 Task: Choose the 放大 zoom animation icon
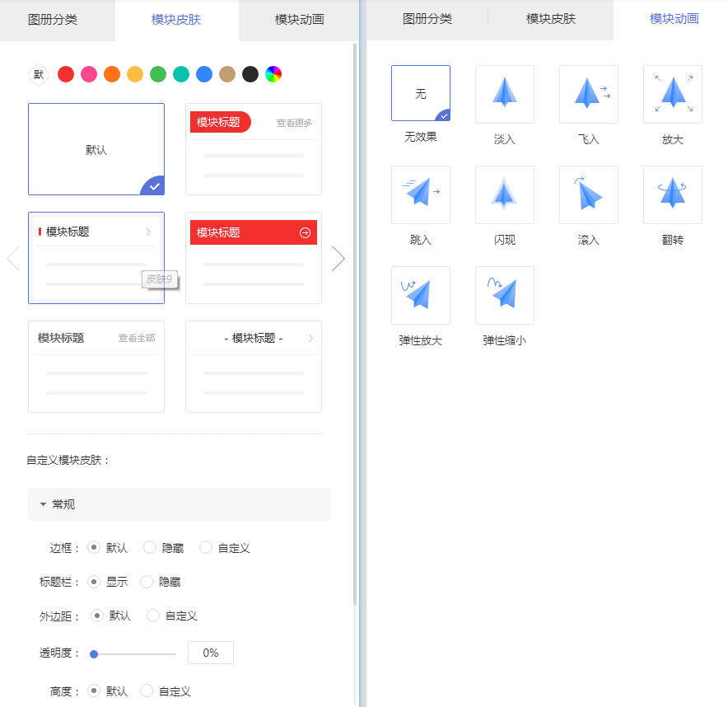pos(673,94)
